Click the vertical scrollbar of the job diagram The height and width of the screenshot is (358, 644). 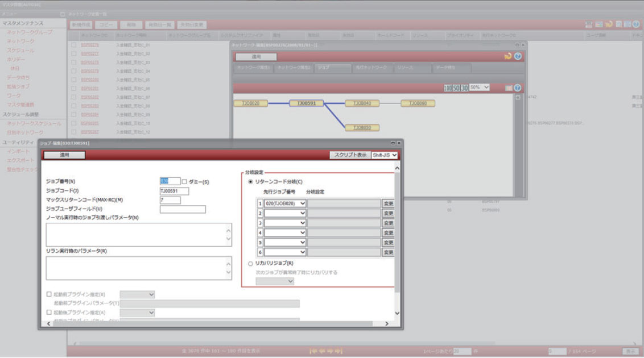point(518,145)
